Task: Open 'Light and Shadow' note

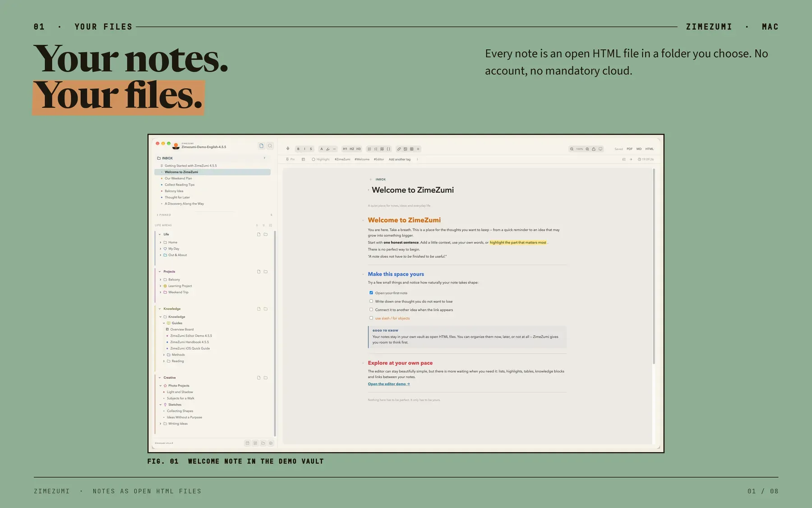Action: point(180,392)
